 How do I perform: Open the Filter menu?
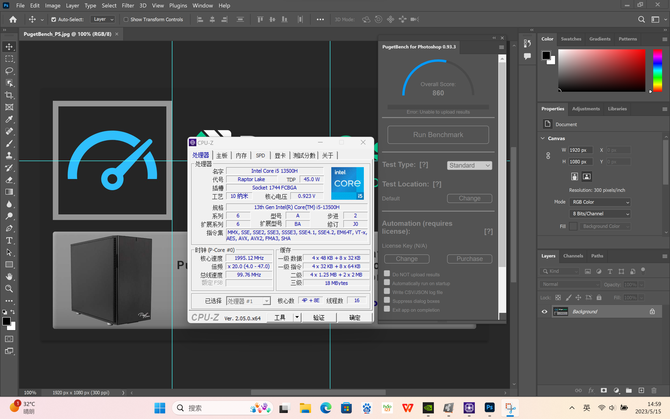coord(128,6)
